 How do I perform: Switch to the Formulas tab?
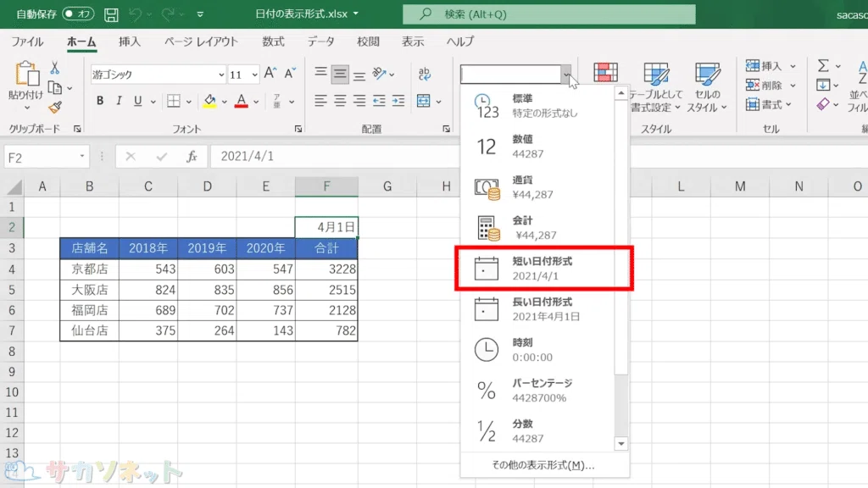coord(273,42)
